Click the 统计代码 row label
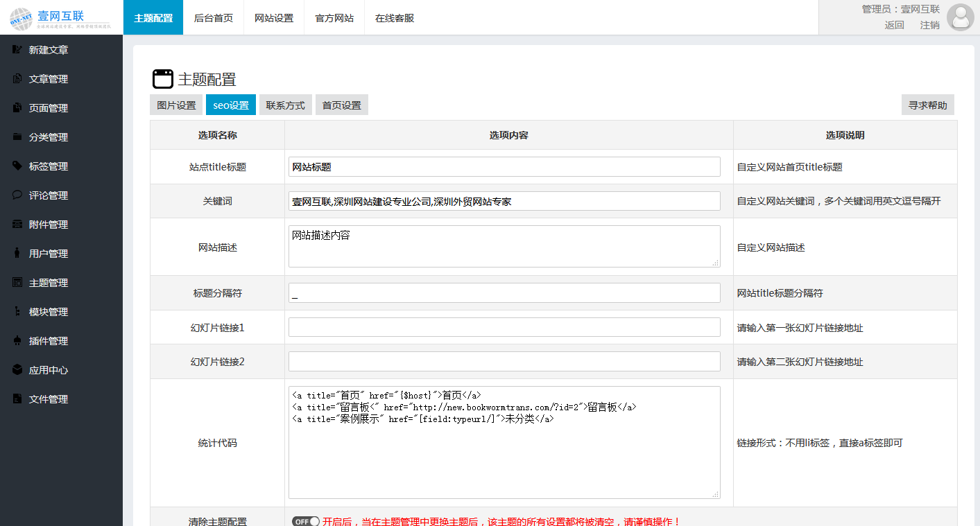This screenshot has width=980, height=526. coord(217,443)
